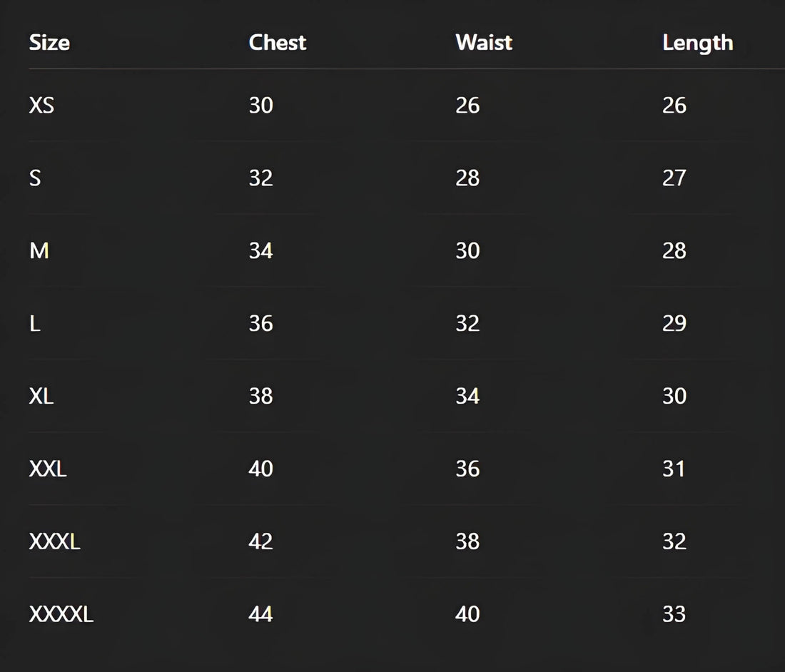Select the XXL size row label

pyautogui.click(x=48, y=469)
